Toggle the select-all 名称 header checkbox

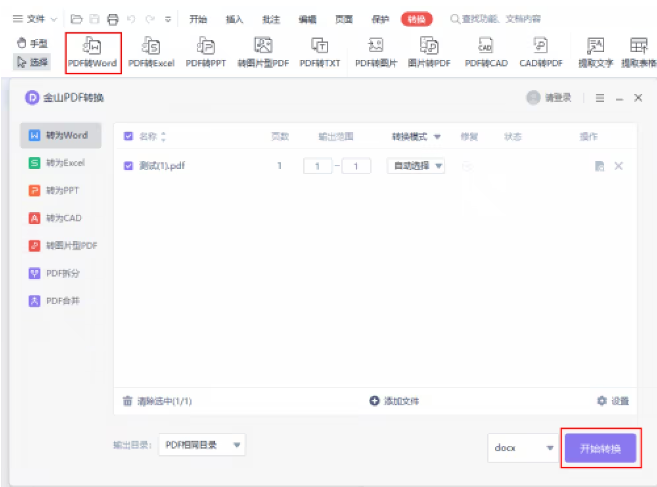[128, 136]
